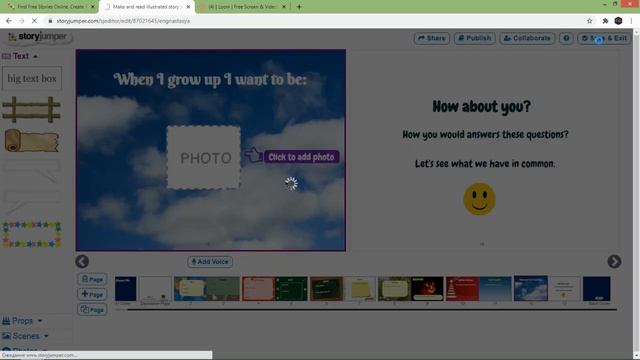Open the pink bordered page thumbnail

tap(258, 289)
